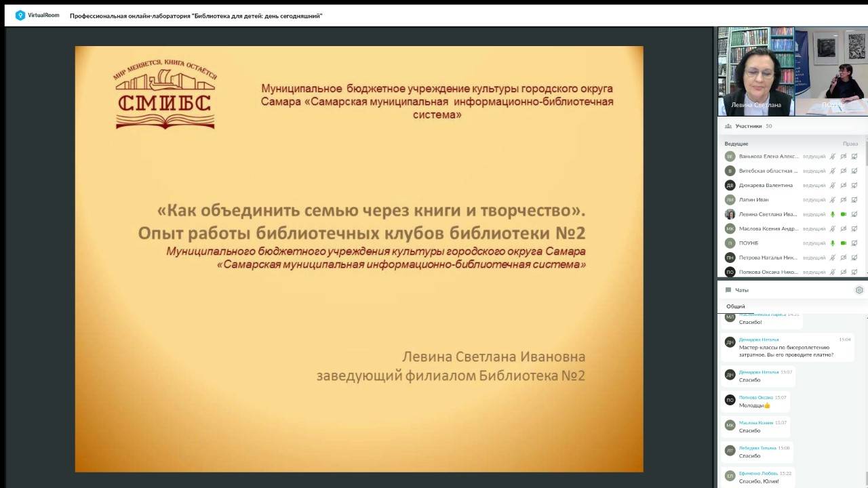Viewport: 868px width, 488px height.
Task: Click the Чаты chat bubble icon
Action: (x=728, y=290)
